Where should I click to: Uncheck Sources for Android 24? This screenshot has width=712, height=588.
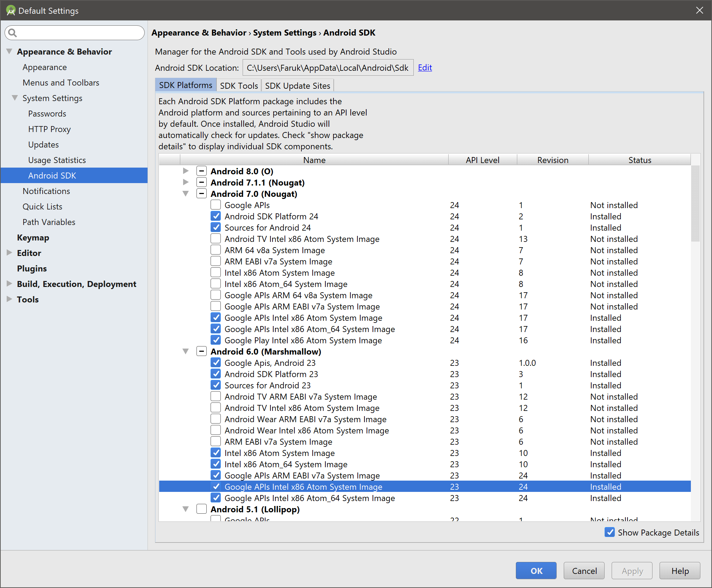click(x=216, y=227)
